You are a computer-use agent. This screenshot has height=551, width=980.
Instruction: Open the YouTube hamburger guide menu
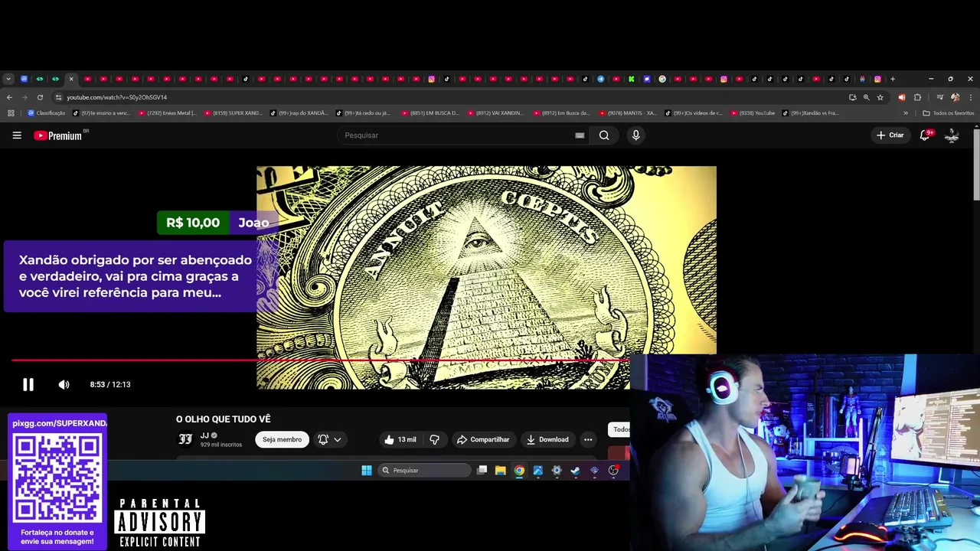click(x=17, y=135)
